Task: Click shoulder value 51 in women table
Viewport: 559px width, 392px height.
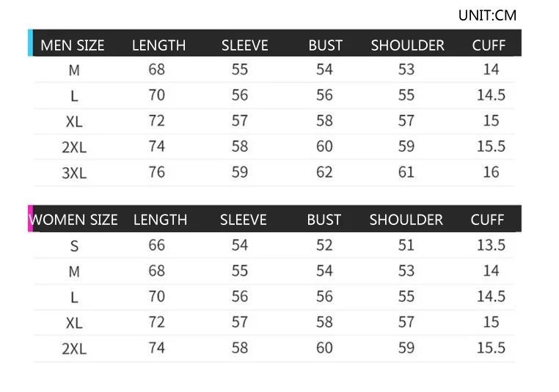Action: pos(406,245)
